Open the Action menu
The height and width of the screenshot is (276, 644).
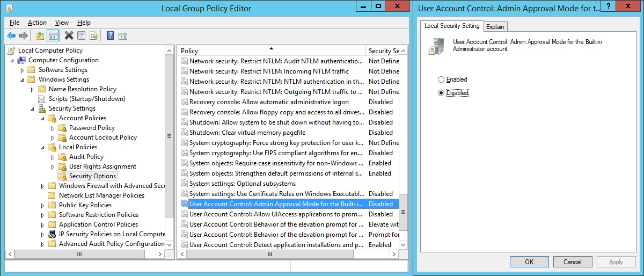click(x=37, y=23)
